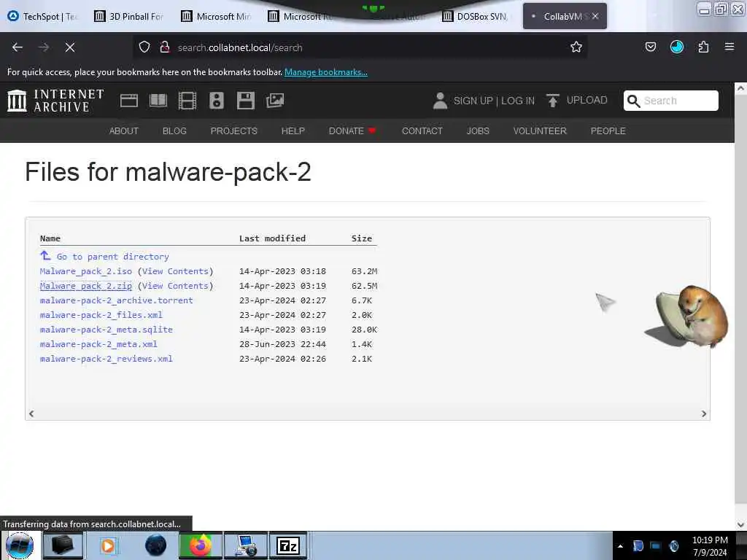747x560 pixels.
Task: Open the Firefox account icon
Action: [676, 47]
